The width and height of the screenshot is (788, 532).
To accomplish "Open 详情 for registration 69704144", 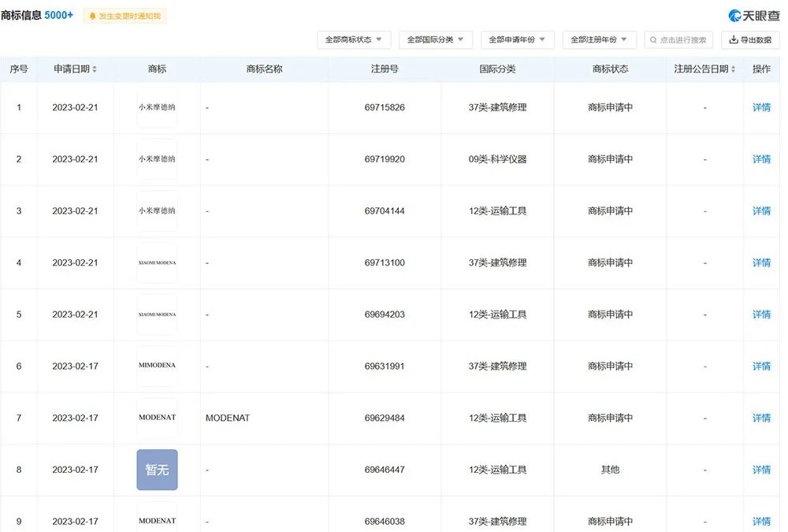I will click(761, 210).
